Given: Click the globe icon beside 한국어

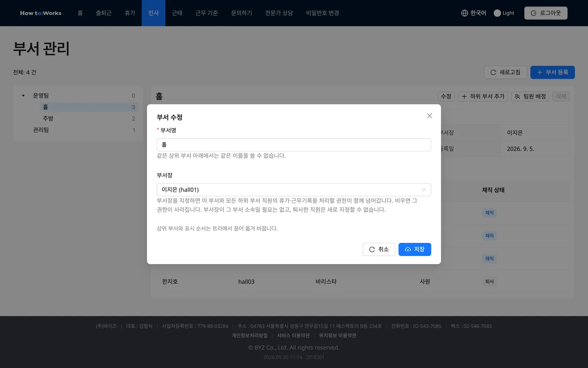Looking at the screenshot, I should point(465,13).
